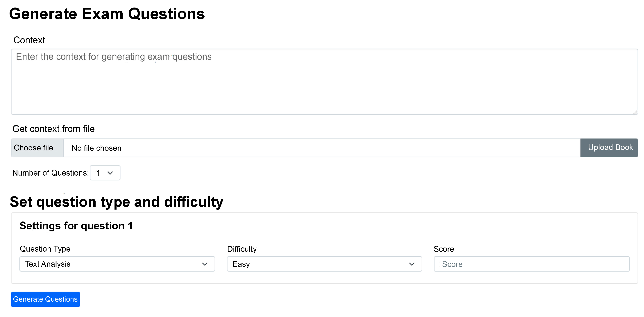The height and width of the screenshot is (317, 644).
Task: Click the "Generate Exam Questions" page title
Action: pyautogui.click(x=107, y=14)
